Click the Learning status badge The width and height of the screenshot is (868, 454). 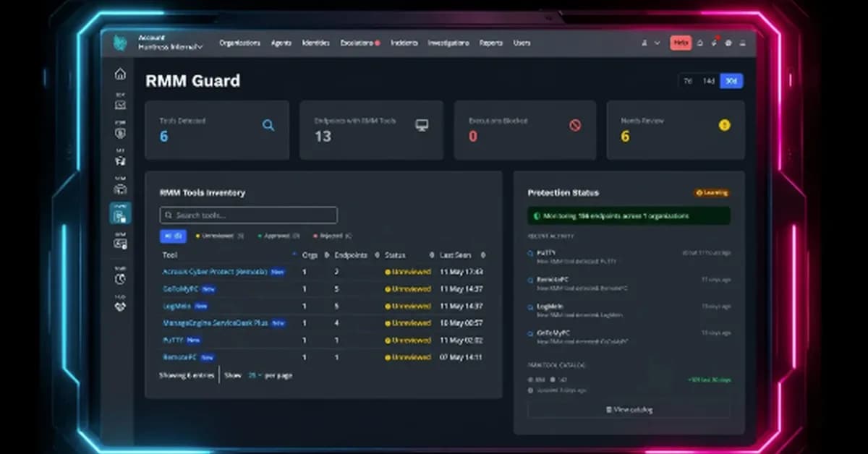[x=712, y=193]
